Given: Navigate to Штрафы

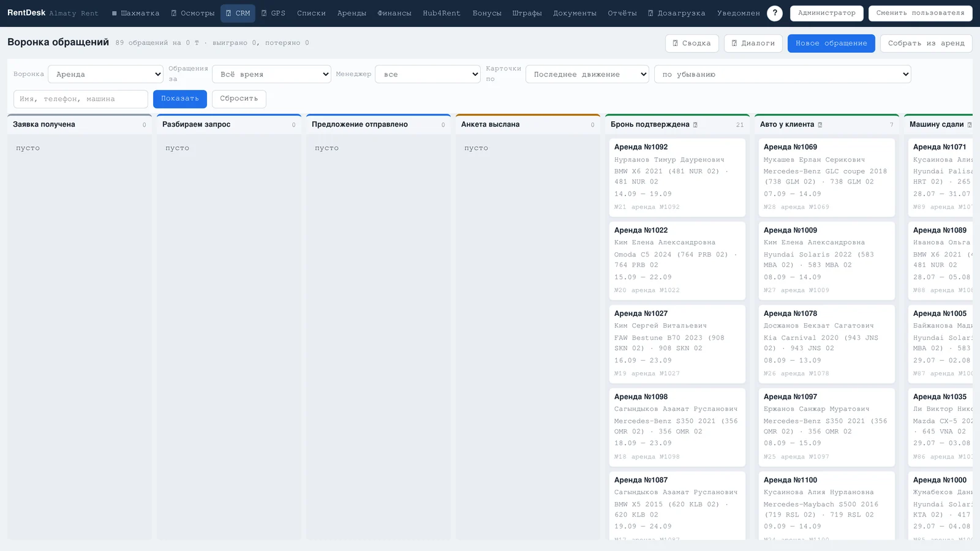Looking at the screenshot, I should (x=527, y=13).
